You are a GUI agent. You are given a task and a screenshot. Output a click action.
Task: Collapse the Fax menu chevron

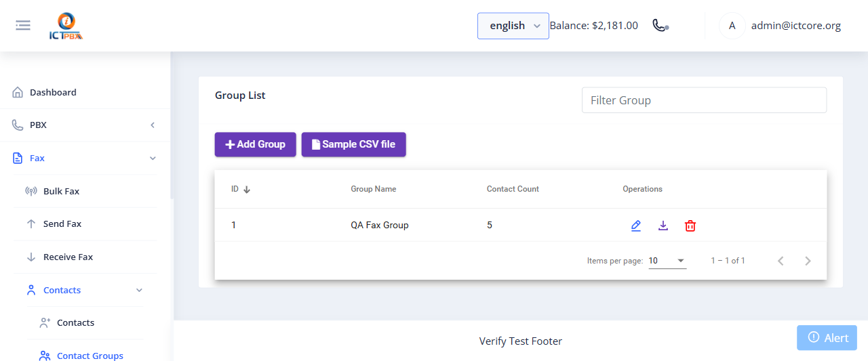click(x=153, y=158)
